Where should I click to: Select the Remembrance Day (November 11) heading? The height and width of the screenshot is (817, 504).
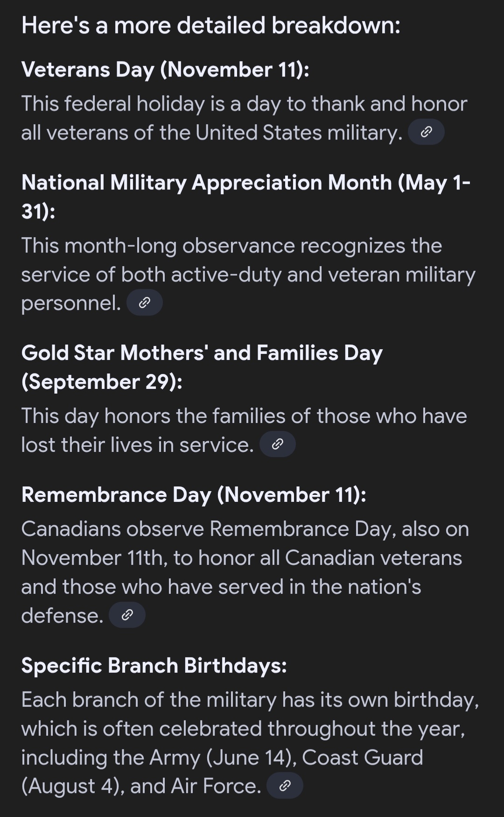click(x=194, y=495)
